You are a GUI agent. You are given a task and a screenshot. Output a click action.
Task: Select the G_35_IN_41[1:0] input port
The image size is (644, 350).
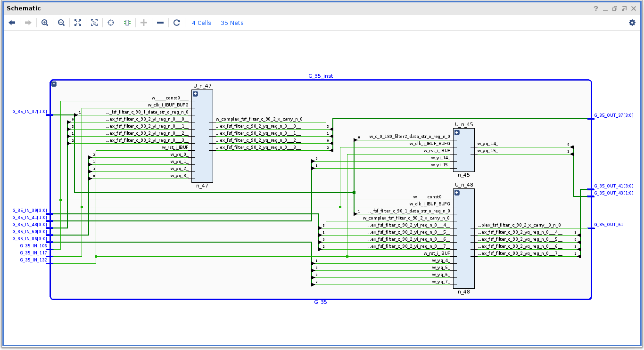coord(29,218)
